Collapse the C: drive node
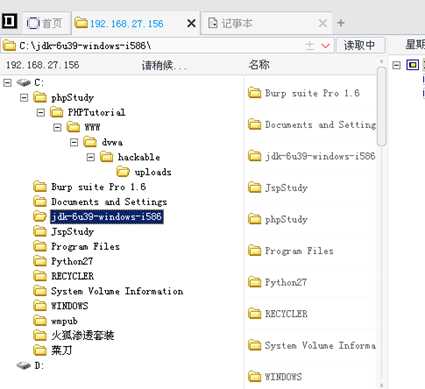 tap(7, 83)
